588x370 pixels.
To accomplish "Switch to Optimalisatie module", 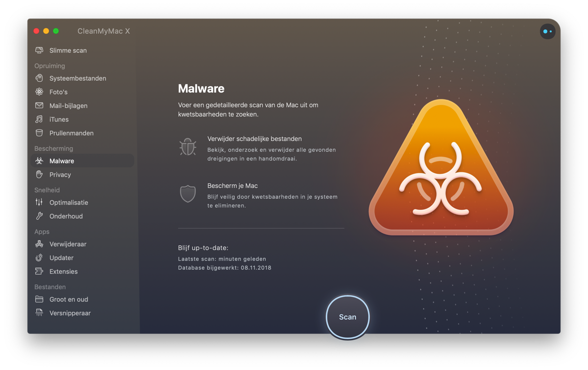I will [x=68, y=203].
